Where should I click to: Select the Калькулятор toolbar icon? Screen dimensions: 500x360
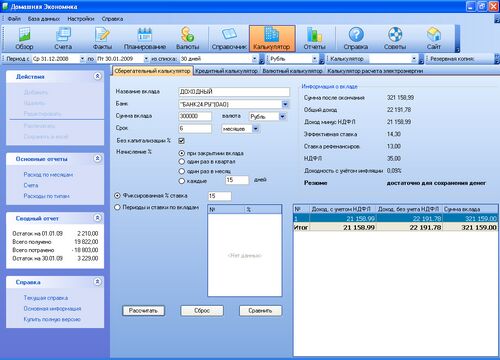(272, 39)
